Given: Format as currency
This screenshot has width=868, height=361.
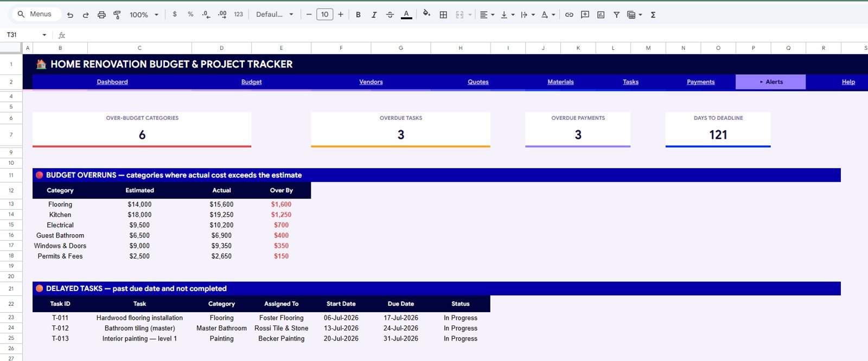Looking at the screenshot, I should tap(175, 15).
